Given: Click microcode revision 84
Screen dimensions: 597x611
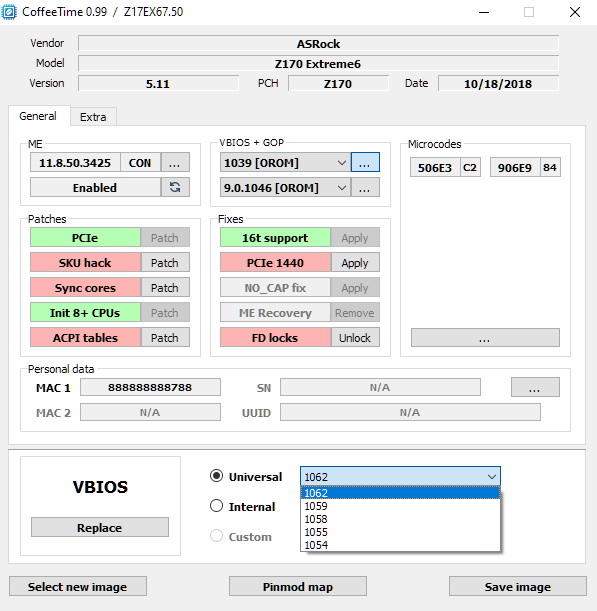Looking at the screenshot, I should tap(550, 168).
